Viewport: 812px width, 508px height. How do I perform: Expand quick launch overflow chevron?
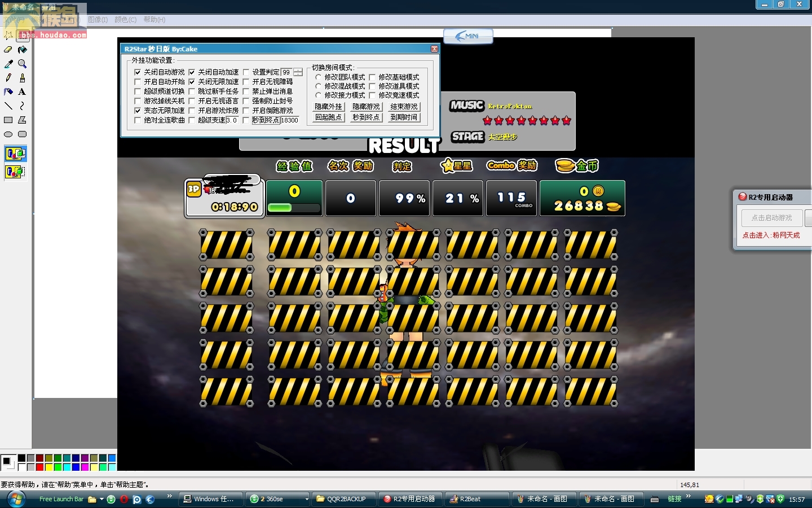169,496
